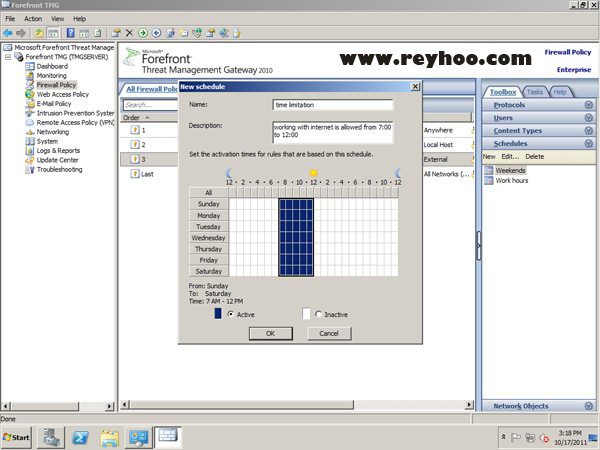Expand the Network Objects section
Viewport: 600px width, 450px height.
[538, 406]
